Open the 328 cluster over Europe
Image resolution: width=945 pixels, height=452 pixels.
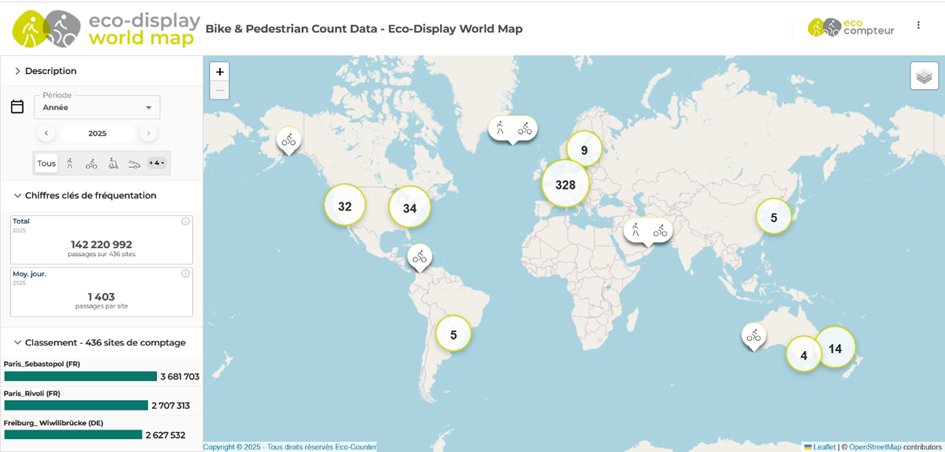click(565, 185)
